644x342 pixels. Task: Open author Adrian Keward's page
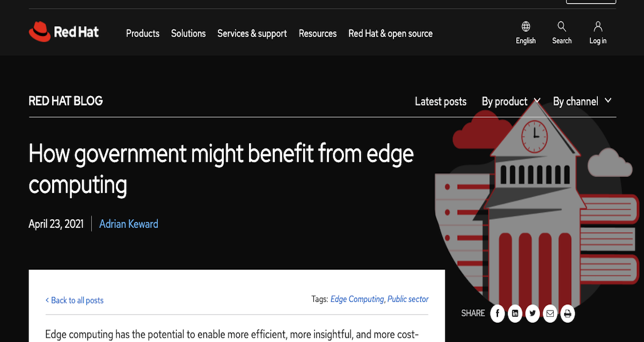pos(129,224)
